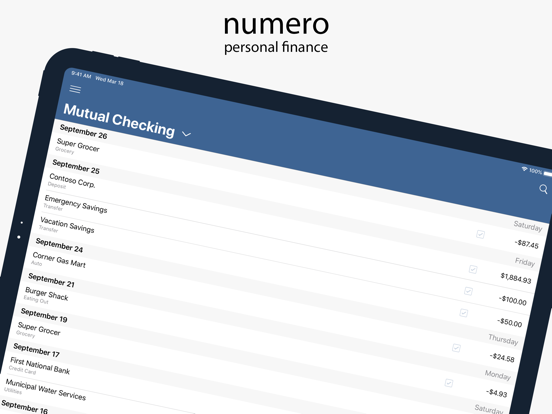Screen dimensions: 552x414
Task: Select the Mutual Checking account title
Action: 119,120
